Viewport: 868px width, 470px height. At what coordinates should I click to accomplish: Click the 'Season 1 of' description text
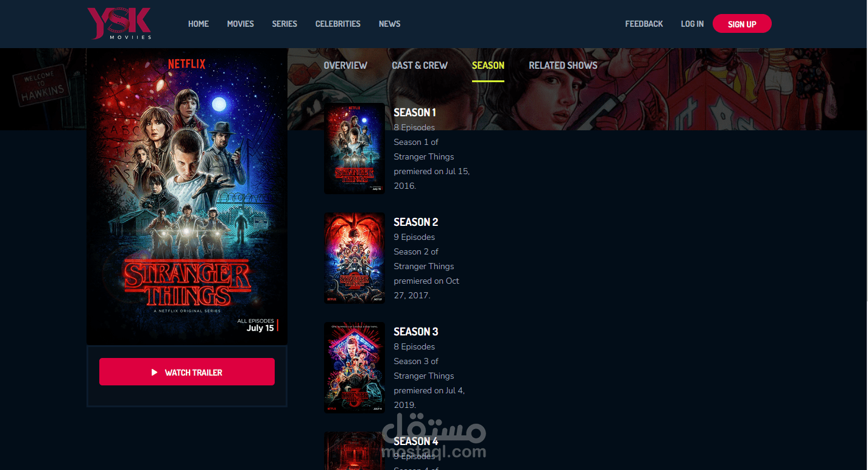[x=416, y=142]
